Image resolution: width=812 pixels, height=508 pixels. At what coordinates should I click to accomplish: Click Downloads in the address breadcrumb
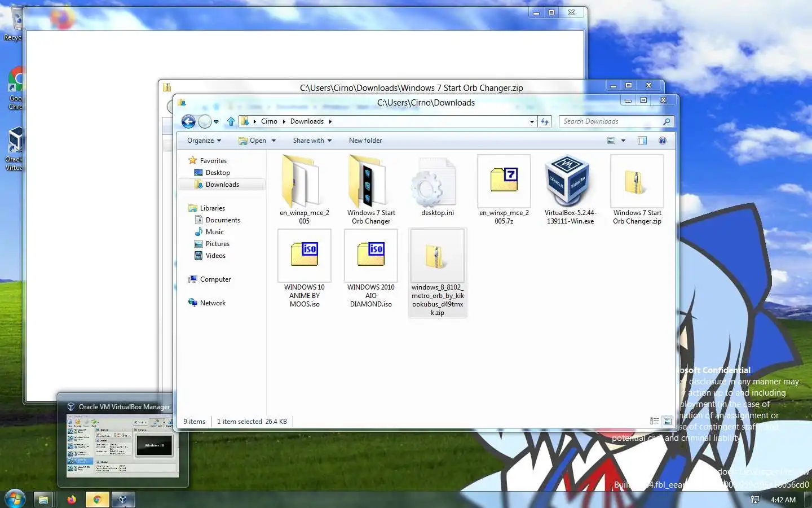307,121
